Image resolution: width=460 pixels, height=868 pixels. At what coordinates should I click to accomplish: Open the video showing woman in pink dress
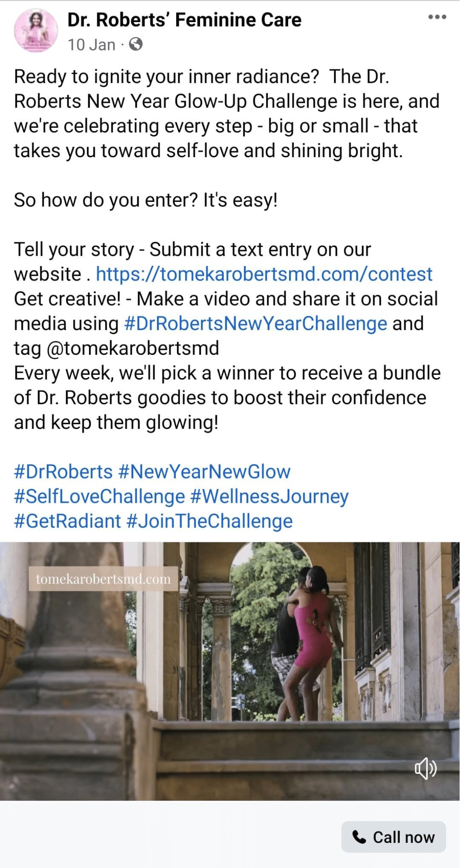point(230,671)
